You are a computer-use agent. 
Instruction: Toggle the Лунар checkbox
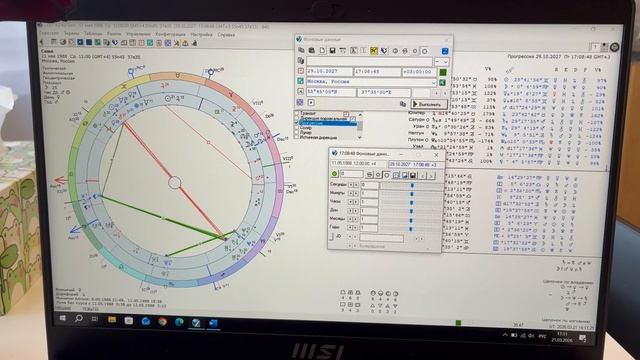(x=297, y=133)
